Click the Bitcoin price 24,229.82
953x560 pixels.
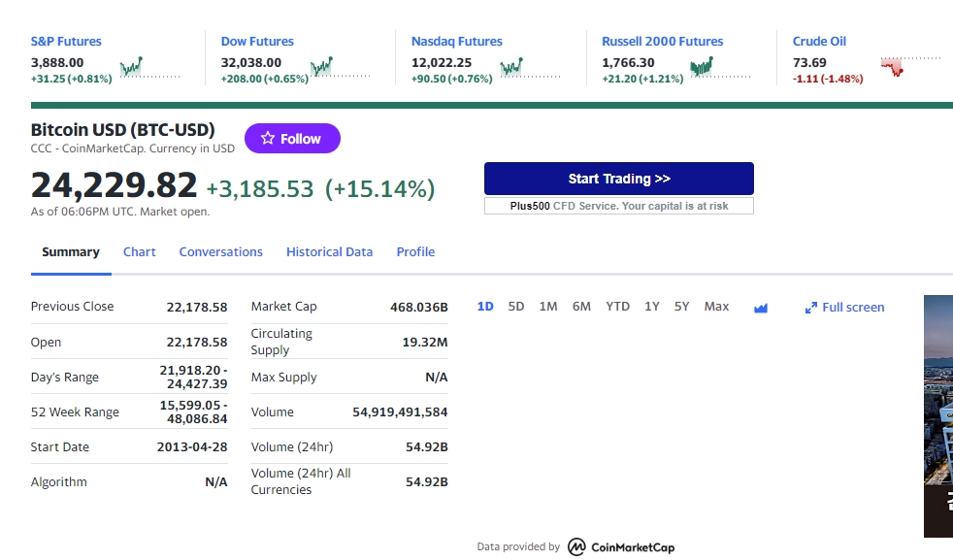coord(115,184)
